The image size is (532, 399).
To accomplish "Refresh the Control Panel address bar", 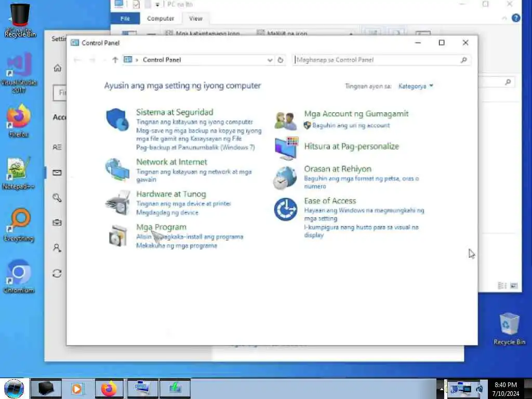I will [x=280, y=60].
